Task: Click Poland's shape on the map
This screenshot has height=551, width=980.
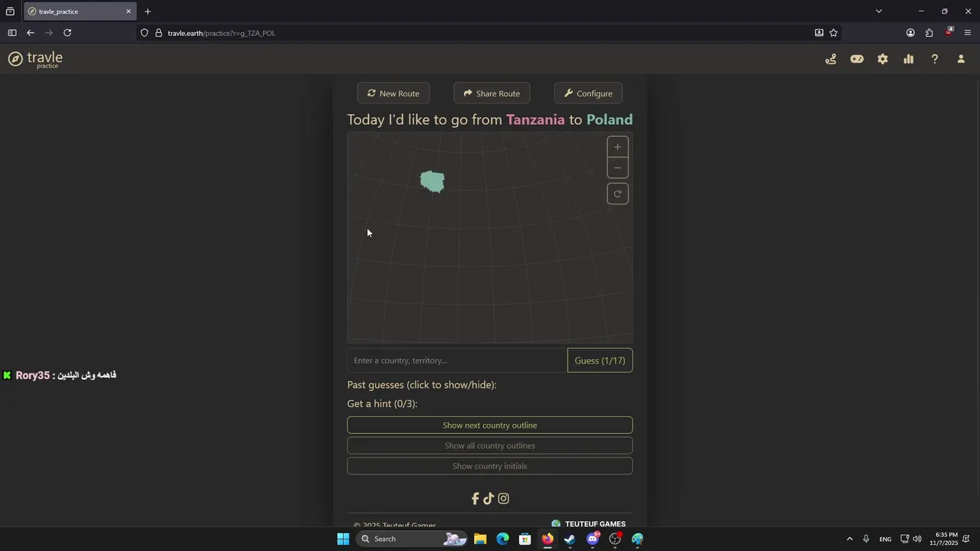Action: click(x=433, y=181)
